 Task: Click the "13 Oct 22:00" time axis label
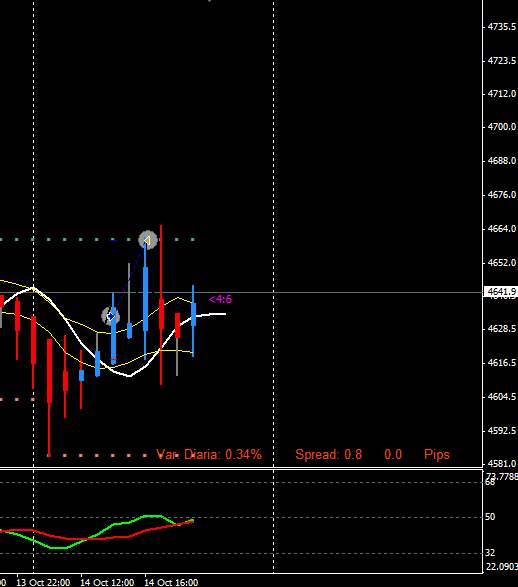(43, 582)
